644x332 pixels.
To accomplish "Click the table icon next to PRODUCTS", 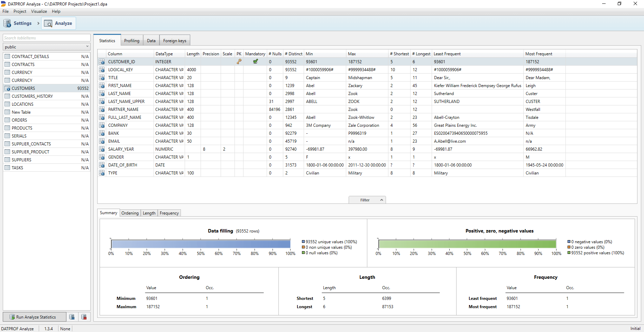I will (x=7, y=128).
